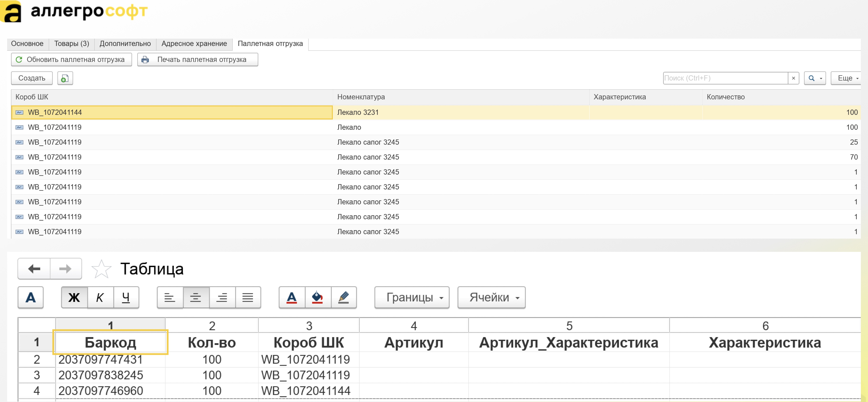Go forward with the right arrow button
868x402 pixels.
coord(66,269)
